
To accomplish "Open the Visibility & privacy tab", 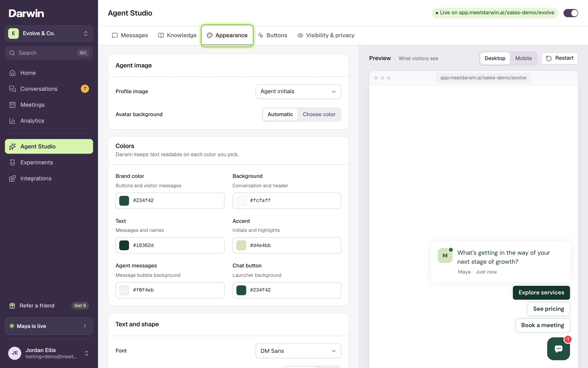I will 326,35.
